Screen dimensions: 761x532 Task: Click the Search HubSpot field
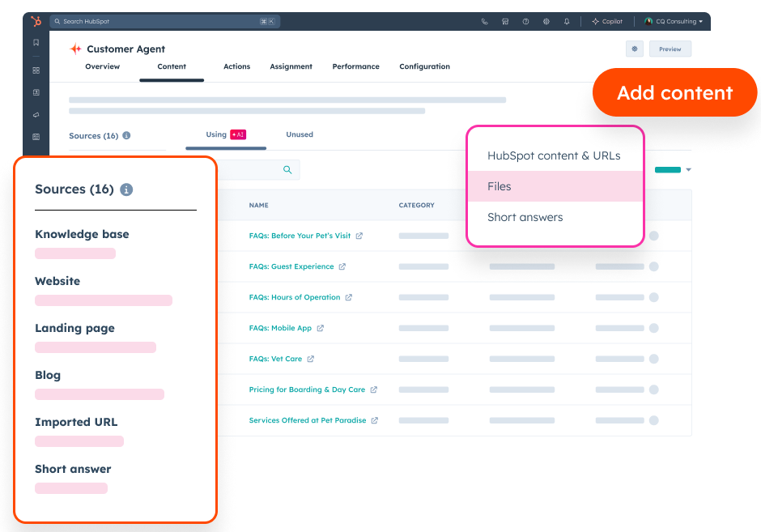165,21
